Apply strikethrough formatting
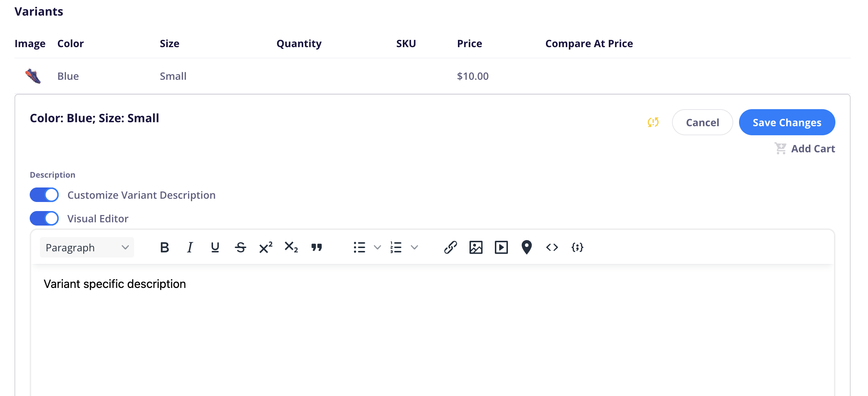This screenshot has height=396, width=868. pyautogui.click(x=240, y=247)
